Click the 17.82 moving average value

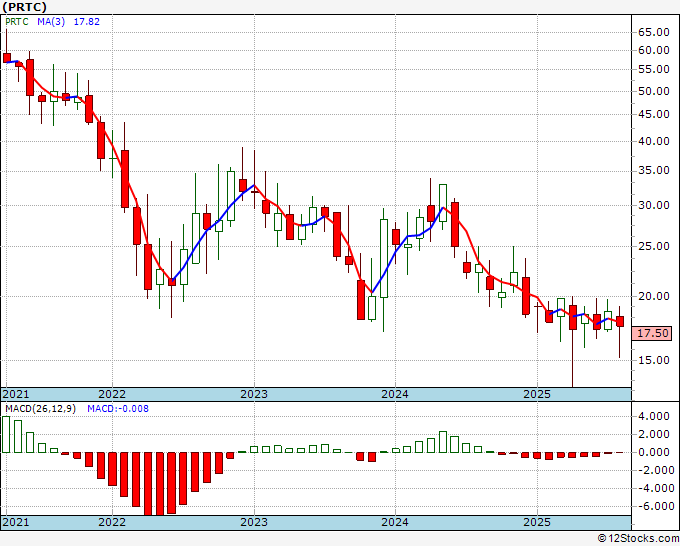(x=87, y=22)
